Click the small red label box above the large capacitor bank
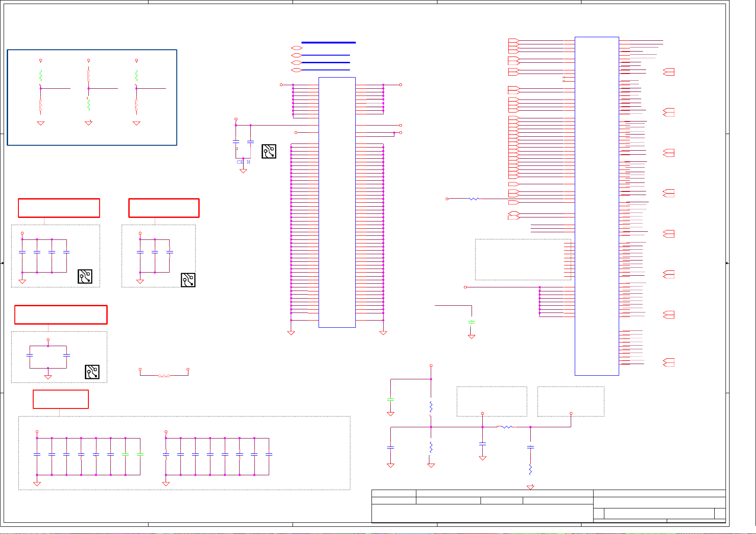The width and height of the screenshot is (756, 534). pyautogui.click(x=61, y=399)
